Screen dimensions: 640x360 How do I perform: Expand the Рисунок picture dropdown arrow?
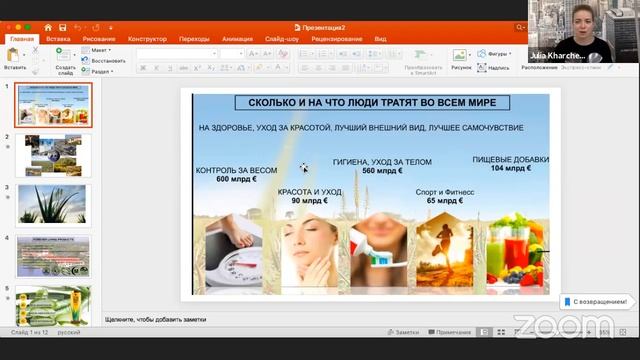click(470, 55)
